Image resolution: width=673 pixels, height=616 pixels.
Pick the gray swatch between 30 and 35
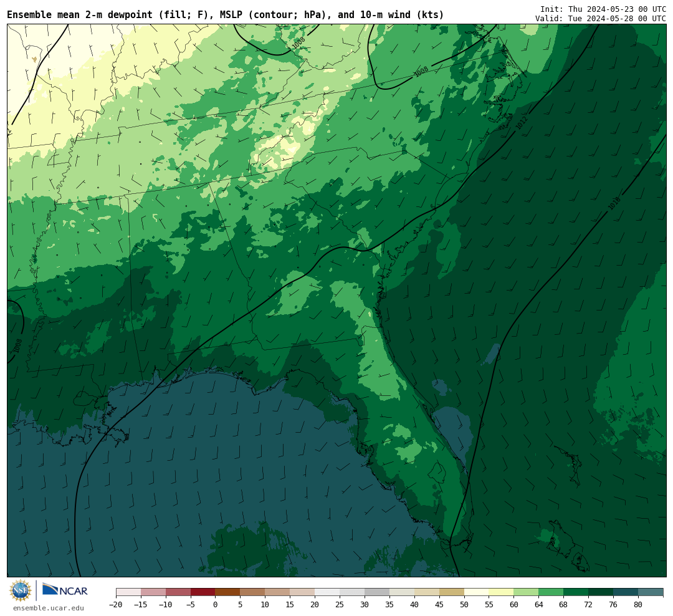coord(377,592)
